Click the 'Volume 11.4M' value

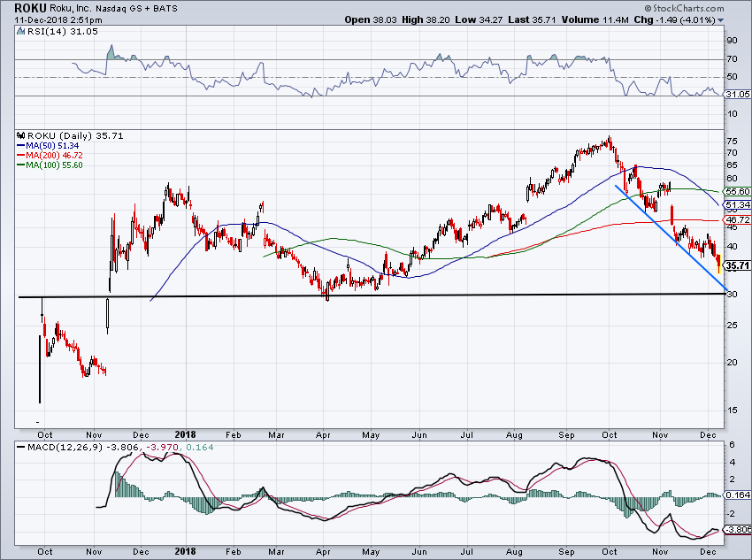[595, 19]
